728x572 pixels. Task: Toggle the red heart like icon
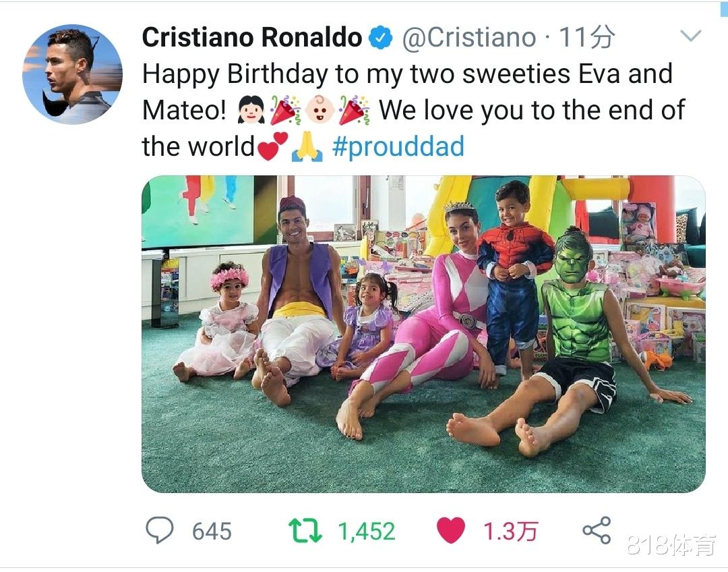(x=451, y=531)
